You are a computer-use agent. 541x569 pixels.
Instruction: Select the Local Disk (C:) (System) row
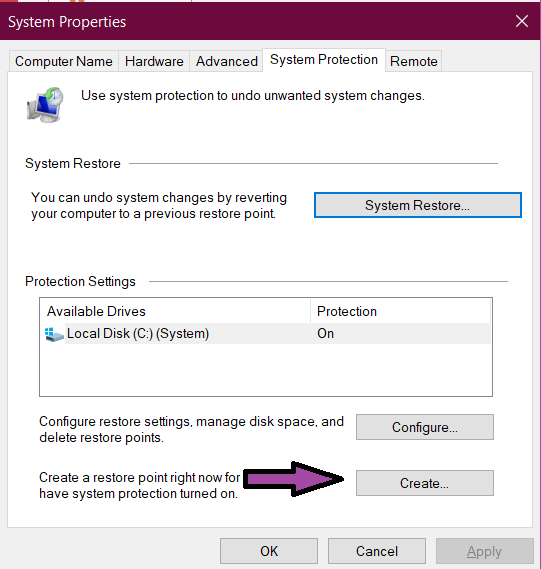[267, 333]
